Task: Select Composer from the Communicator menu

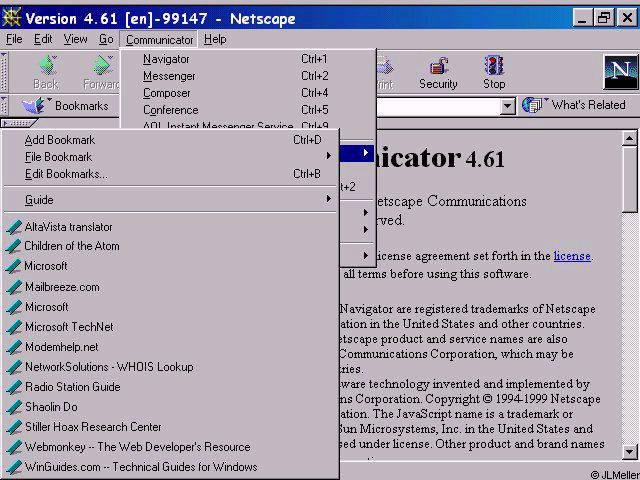Action: coord(166,93)
